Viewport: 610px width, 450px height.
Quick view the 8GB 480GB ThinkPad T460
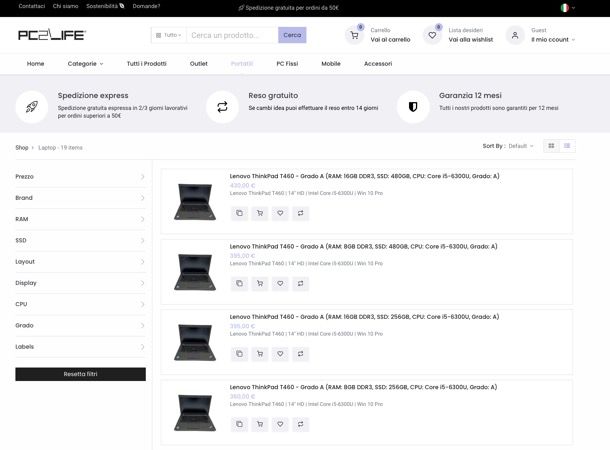click(239, 284)
